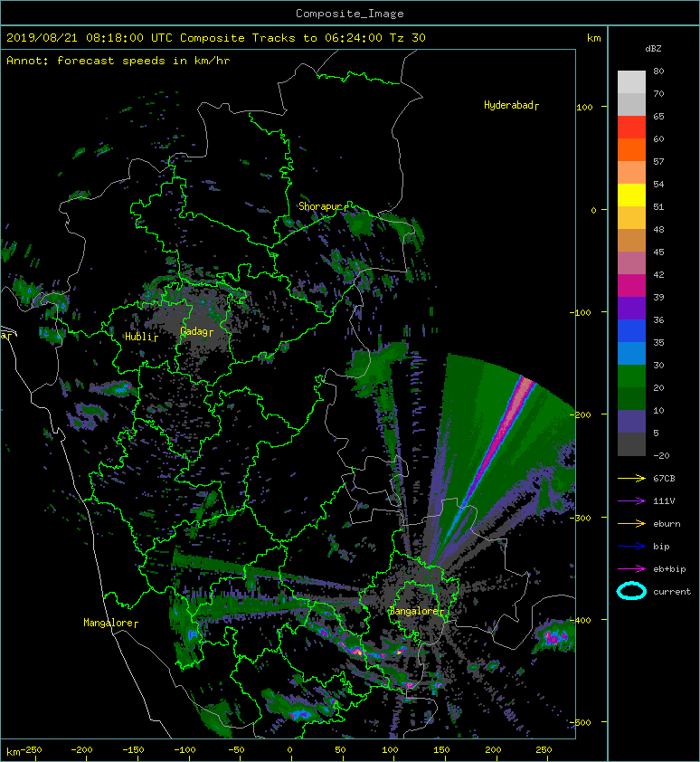This screenshot has height=762, width=700.
Task: Click the dBZ legend heading
Action: pos(653,49)
